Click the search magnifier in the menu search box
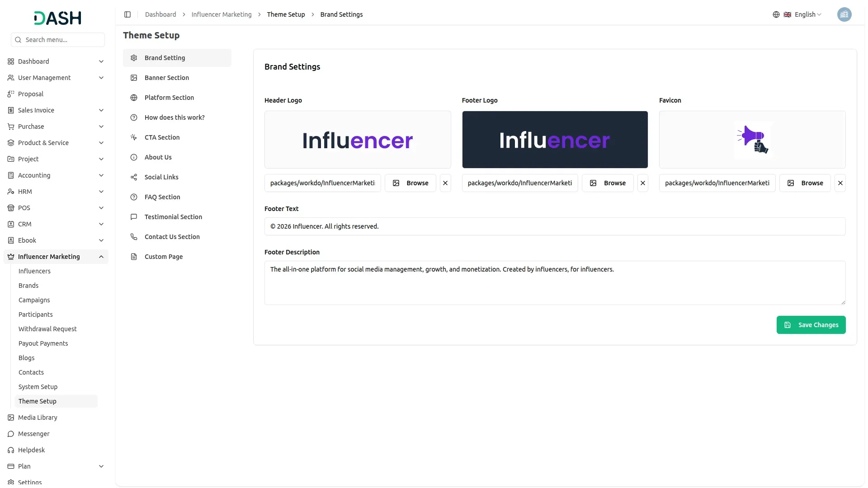The width and height of the screenshot is (868, 488). [x=18, y=39]
